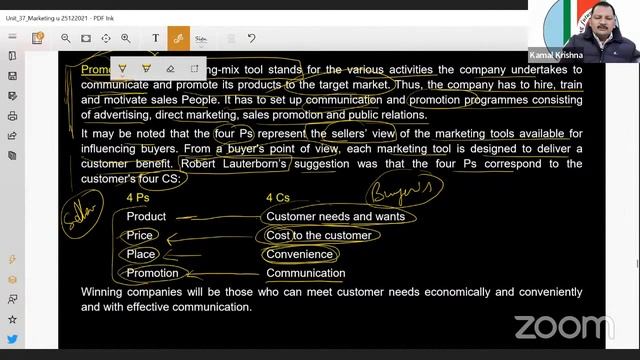The image size is (640, 360).
Task: Open file from the sidebar
Action: pyautogui.click(x=12, y=56)
